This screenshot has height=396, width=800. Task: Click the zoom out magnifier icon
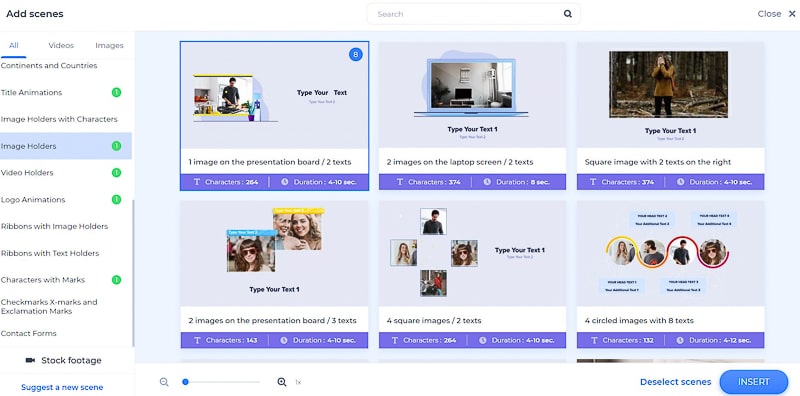[164, 382]
